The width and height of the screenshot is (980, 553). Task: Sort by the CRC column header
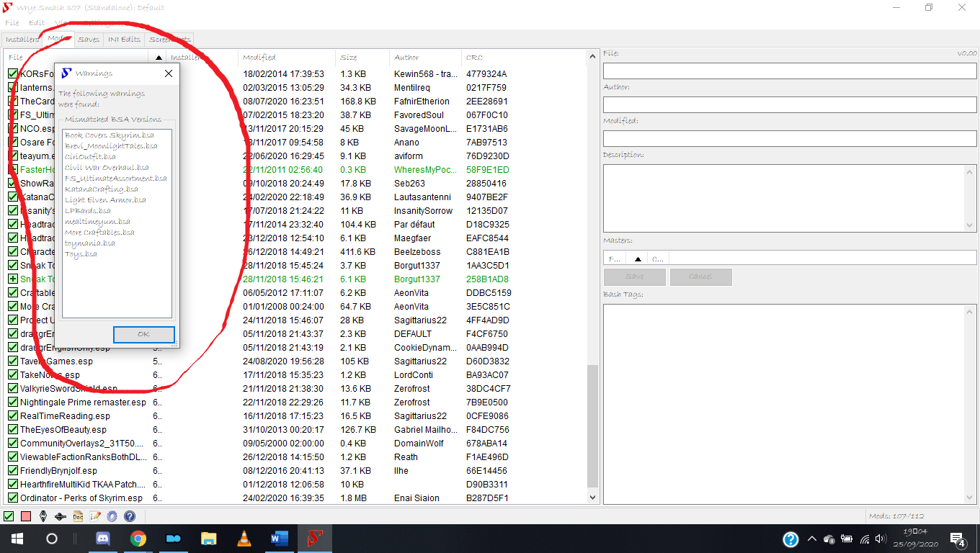click(524, 57)
